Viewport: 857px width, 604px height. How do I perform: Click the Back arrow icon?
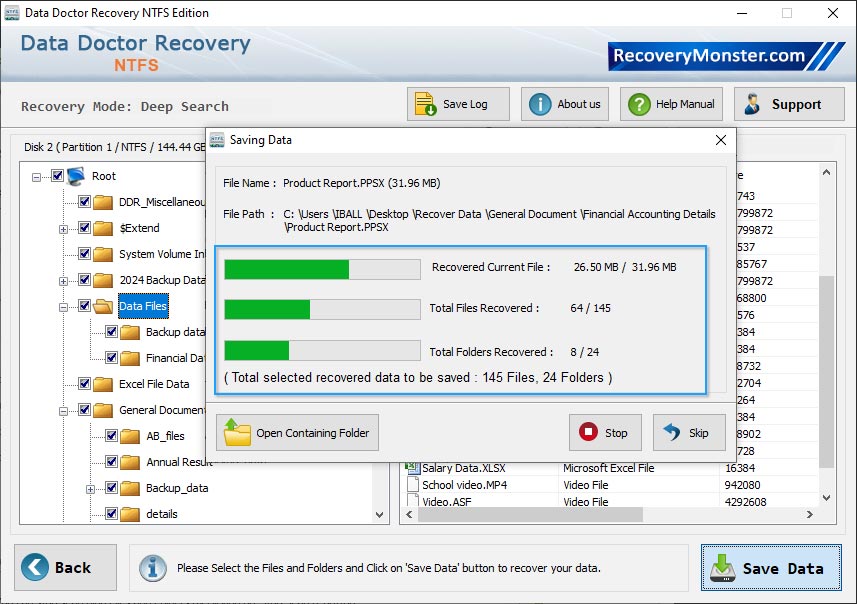37,567
